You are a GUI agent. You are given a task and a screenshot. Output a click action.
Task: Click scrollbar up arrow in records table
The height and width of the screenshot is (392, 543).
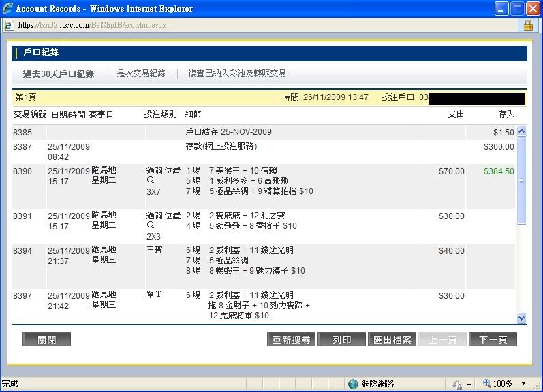click(x=522, y=131)
